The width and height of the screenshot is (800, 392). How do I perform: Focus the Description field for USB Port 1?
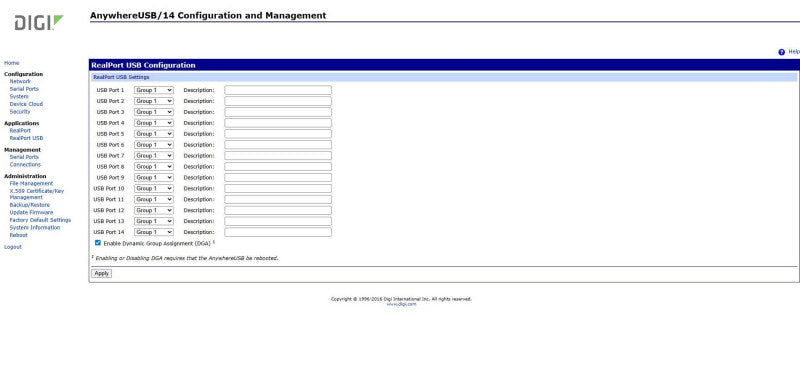[x=278, y=90]
